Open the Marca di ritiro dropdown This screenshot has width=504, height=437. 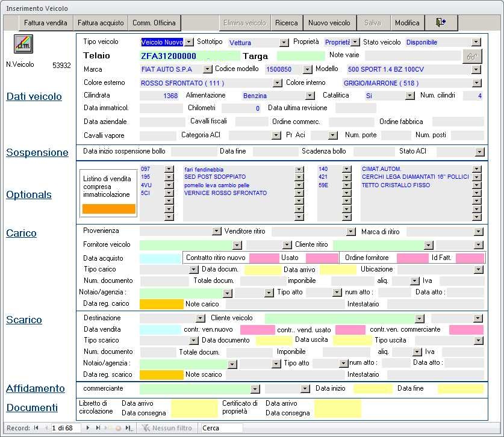(479, 231)
